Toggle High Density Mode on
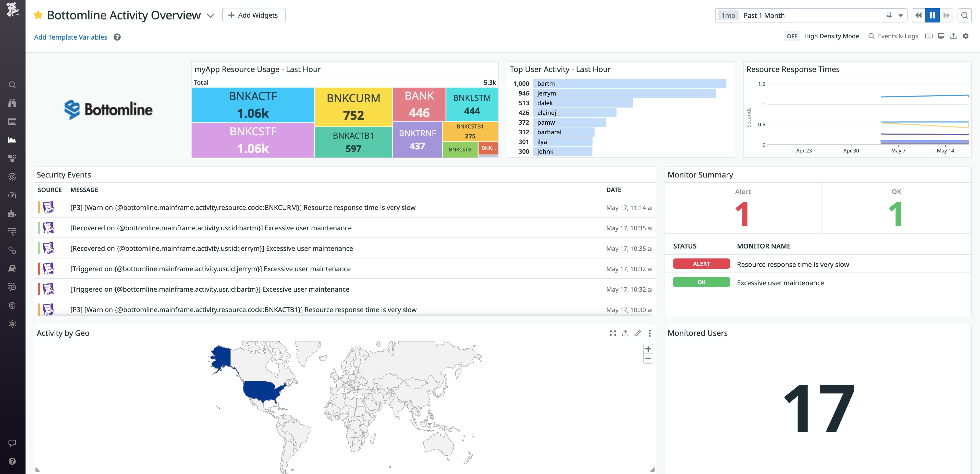Viewport: 980px width, 474px height. coord(792,36)
